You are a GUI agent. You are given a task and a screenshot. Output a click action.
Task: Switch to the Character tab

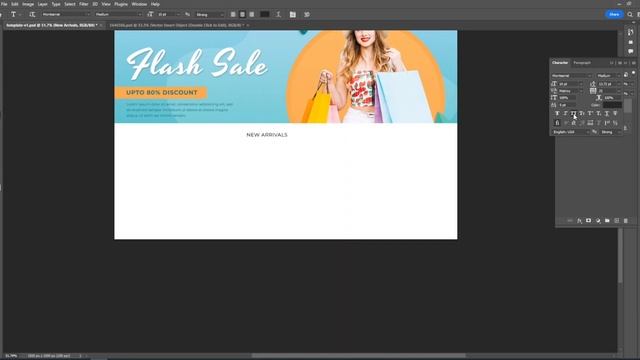(560, 63)
